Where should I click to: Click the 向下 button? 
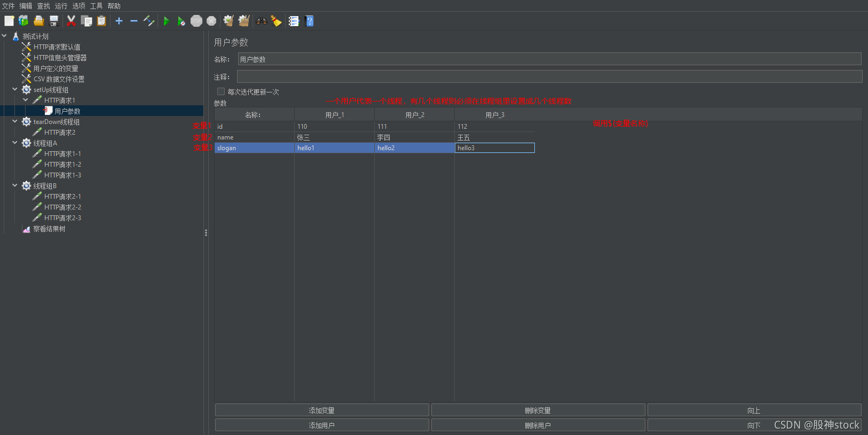pos(754,425)
